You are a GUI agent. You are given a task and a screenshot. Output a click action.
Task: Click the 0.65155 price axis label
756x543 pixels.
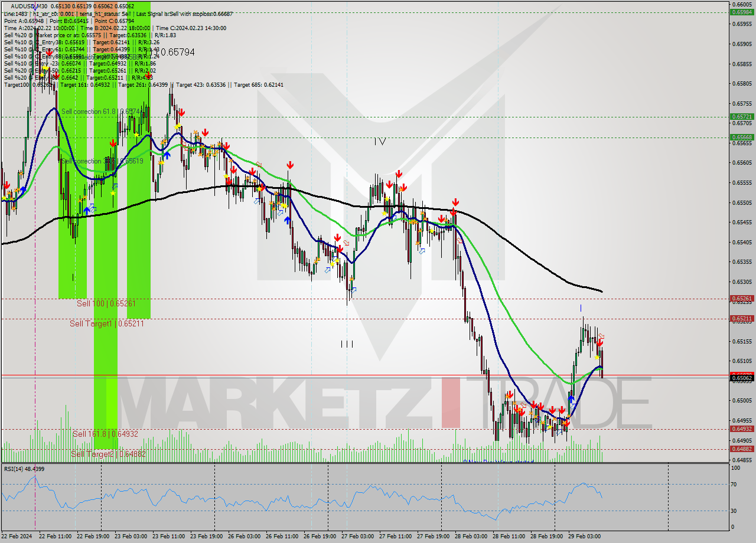tap(742, 342)
